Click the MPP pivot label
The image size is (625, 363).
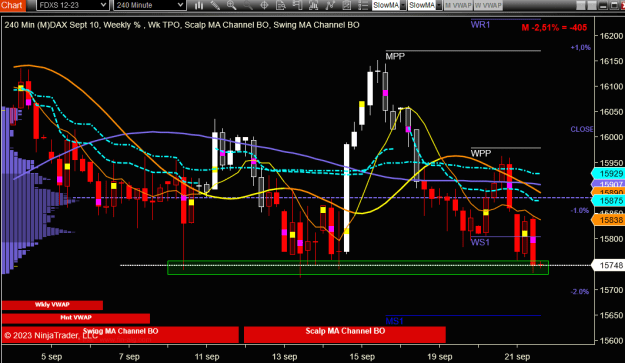[395, 57]
